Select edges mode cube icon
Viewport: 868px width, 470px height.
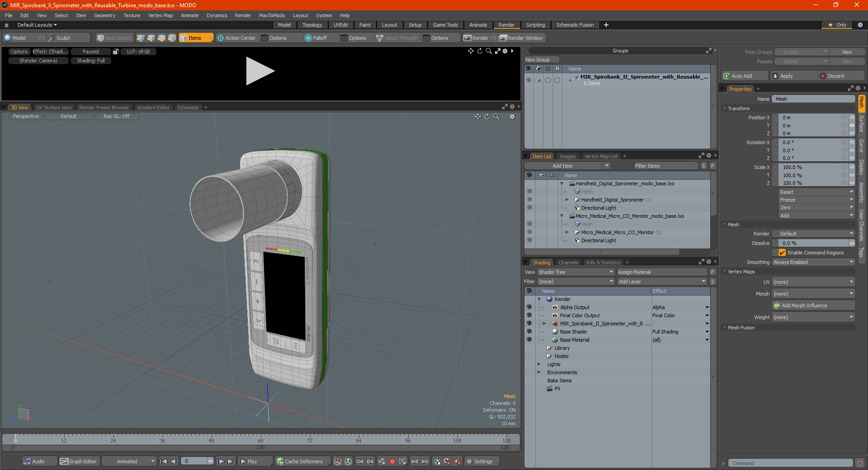[151, 38]
